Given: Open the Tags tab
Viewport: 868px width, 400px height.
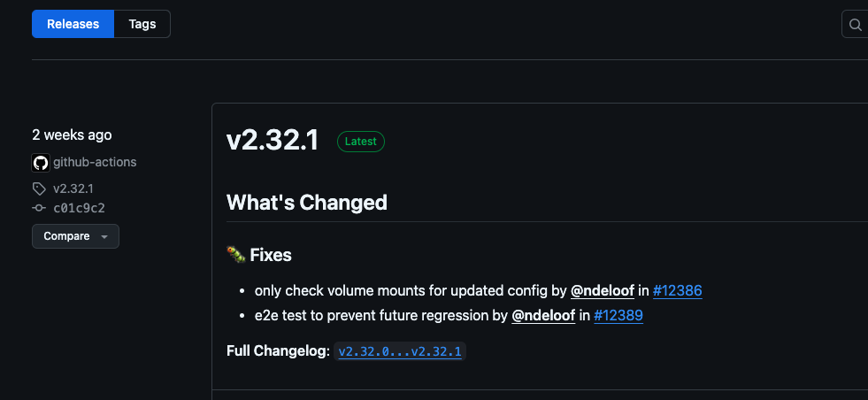Looking at the screenshot, I should pyautogui.click(x=142, y=24).
